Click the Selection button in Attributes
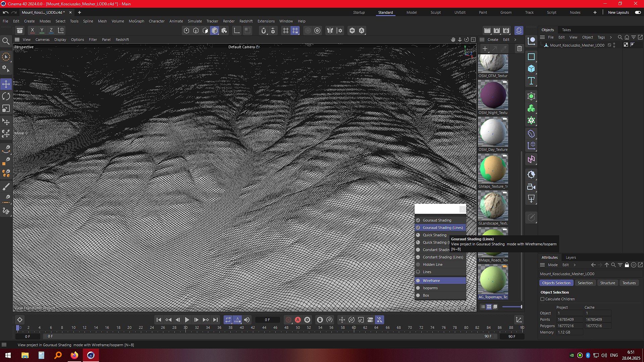This screenshot has width=644, height=362. point(585,283)
